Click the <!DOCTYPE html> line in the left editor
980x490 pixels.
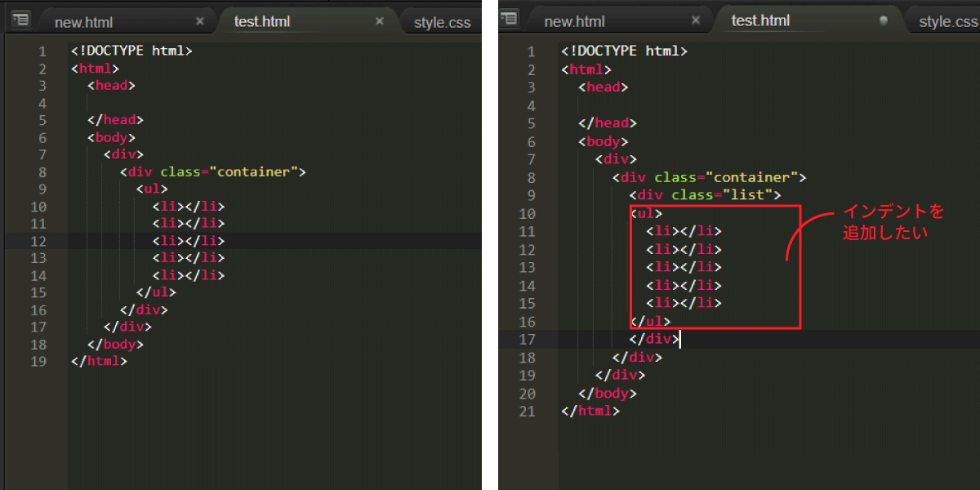click(x=131, y=51)
